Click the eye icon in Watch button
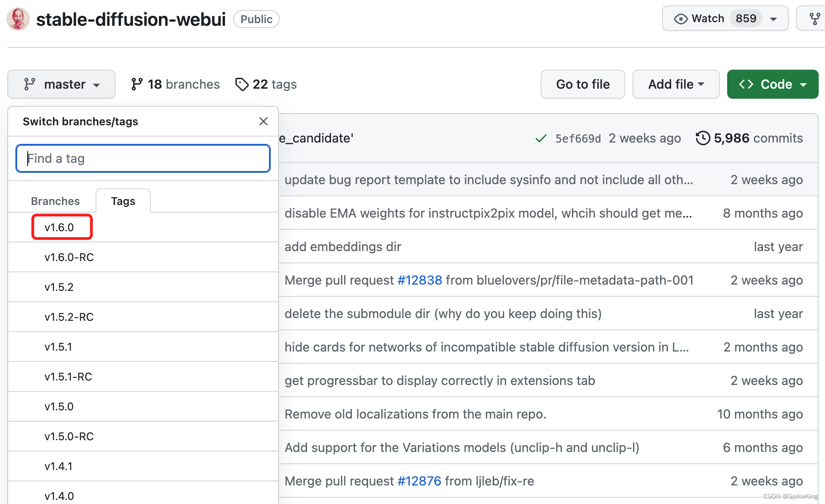This screenshot has width=825, height=504. point(681,19)
